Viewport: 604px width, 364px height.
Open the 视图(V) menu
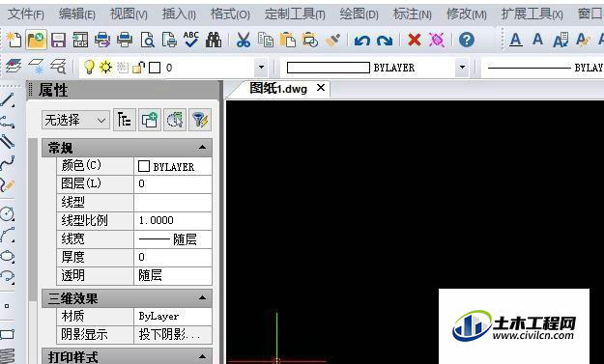(x=129, y=14)
